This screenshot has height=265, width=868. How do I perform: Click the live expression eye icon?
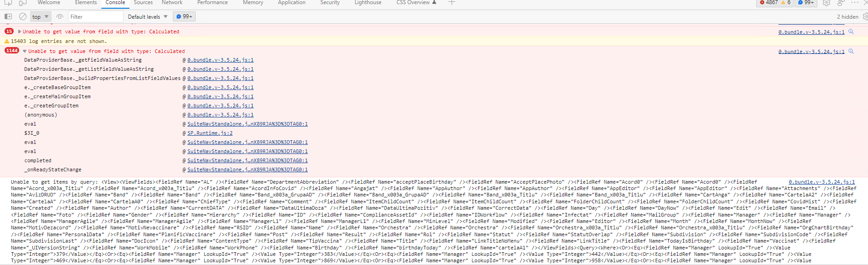(x=60, y=16)
